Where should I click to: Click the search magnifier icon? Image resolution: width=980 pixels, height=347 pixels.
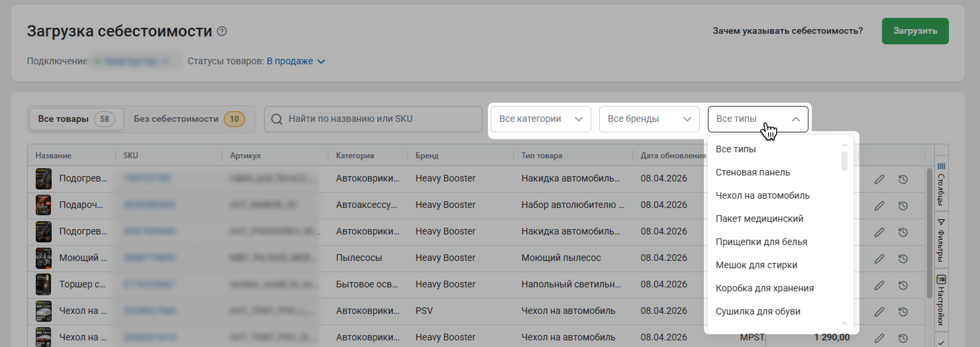276,119
